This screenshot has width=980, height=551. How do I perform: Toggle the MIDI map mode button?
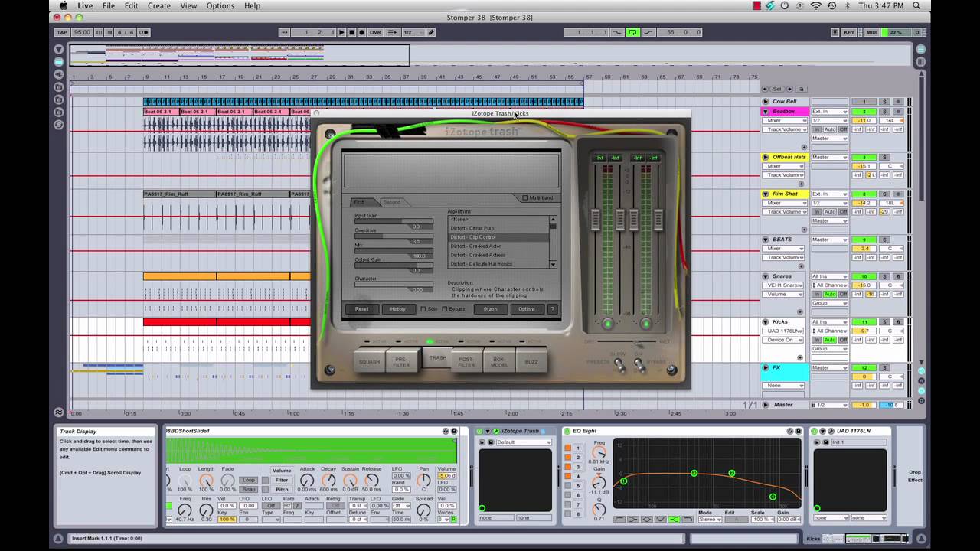(871, 32)
